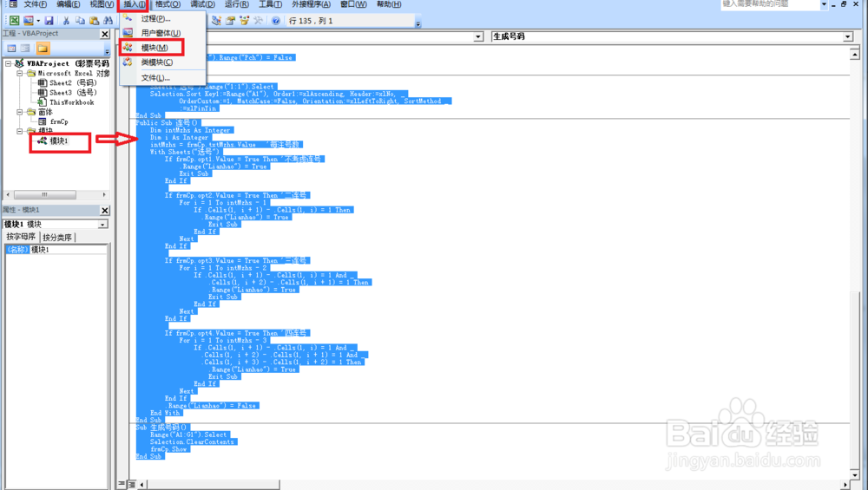This screenshot has width=868, height=490.
Task: Open the Project Explorer toolbar icon
Action: tap(216, 21)
